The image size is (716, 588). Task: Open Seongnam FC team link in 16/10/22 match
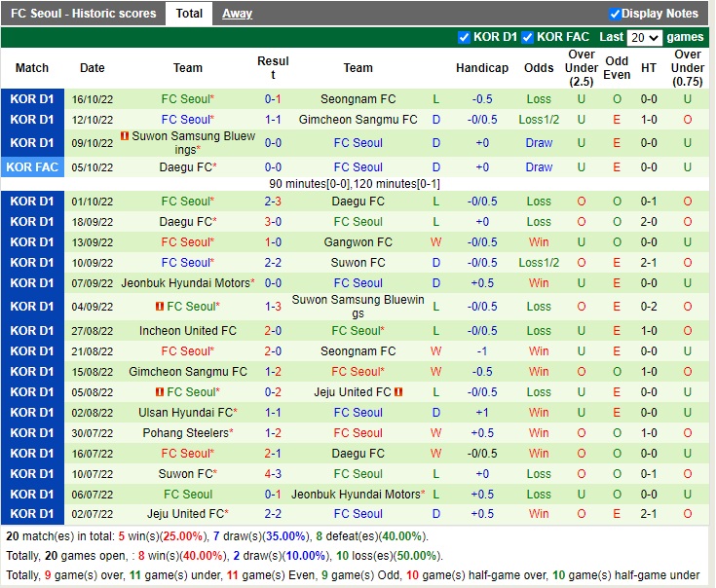[358, 99]
